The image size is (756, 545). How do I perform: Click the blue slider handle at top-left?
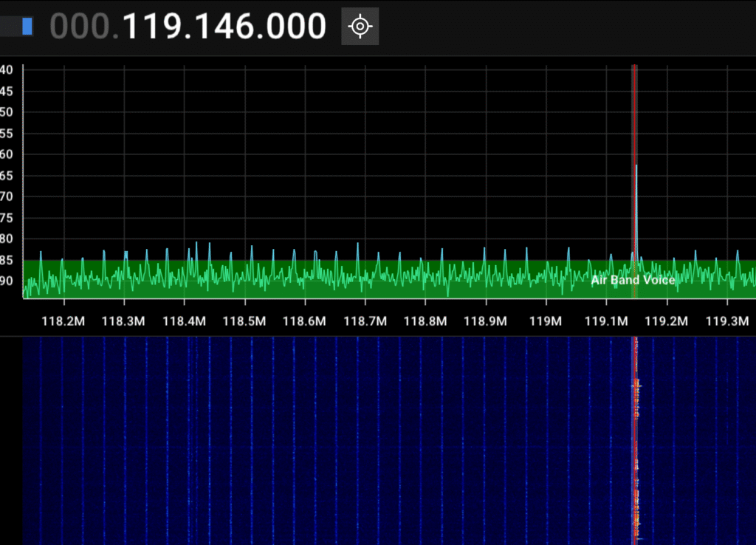pyautogui.click(x=27, y=27)
